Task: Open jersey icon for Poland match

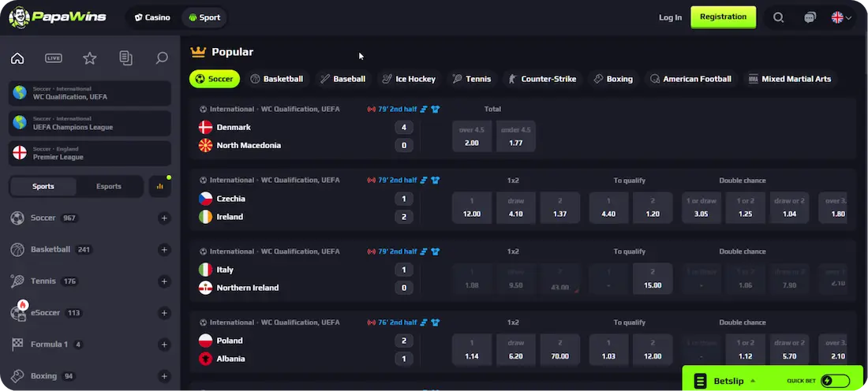Action: pos(435,322)
